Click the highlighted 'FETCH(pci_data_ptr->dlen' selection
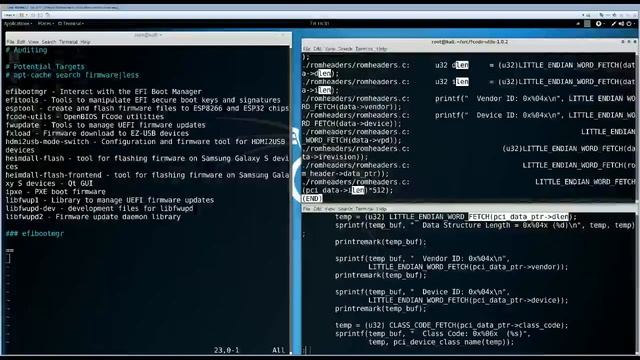Image resolution: width=640 pixels, height=360 pixels. click(x=518, y=217)
